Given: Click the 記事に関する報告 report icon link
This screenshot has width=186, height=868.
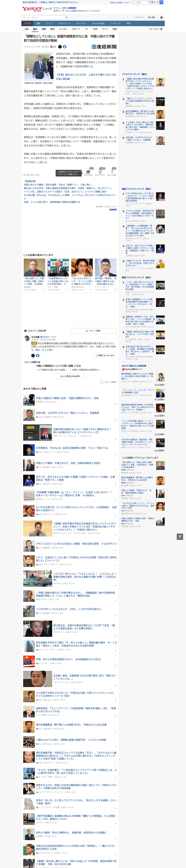Looking at the screenshot, I should [x=32, y=175].
